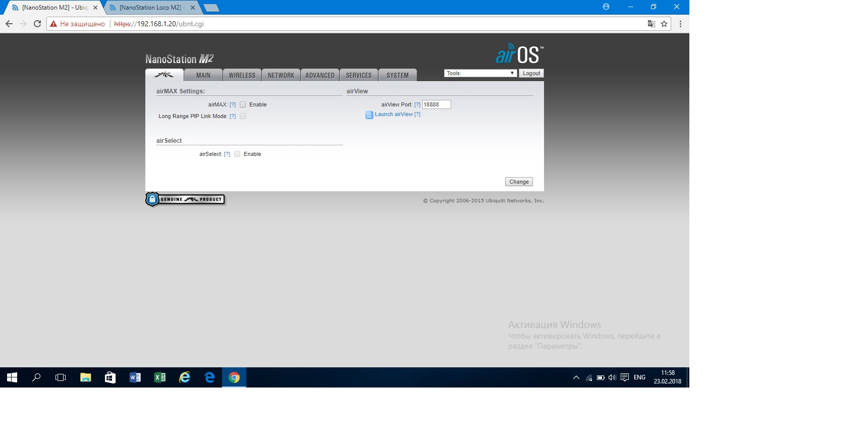The width and height of the screenshot is (868, 442).
Task: Open clock and date flyout
Action: click(668, 377)
